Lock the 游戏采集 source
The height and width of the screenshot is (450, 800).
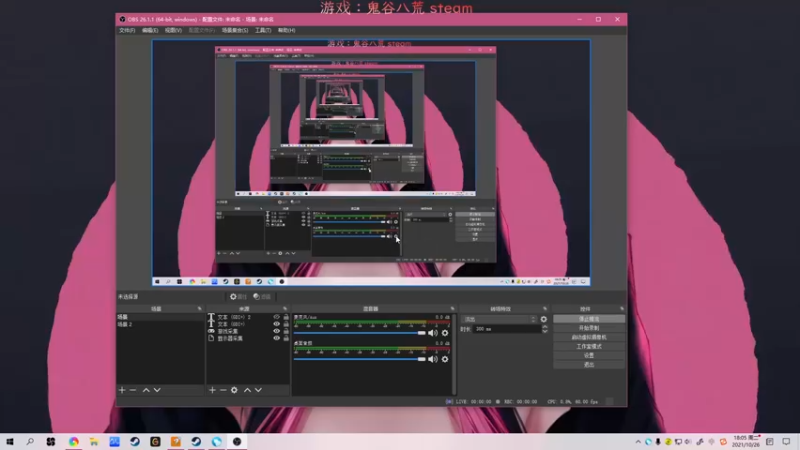(286, 331)
